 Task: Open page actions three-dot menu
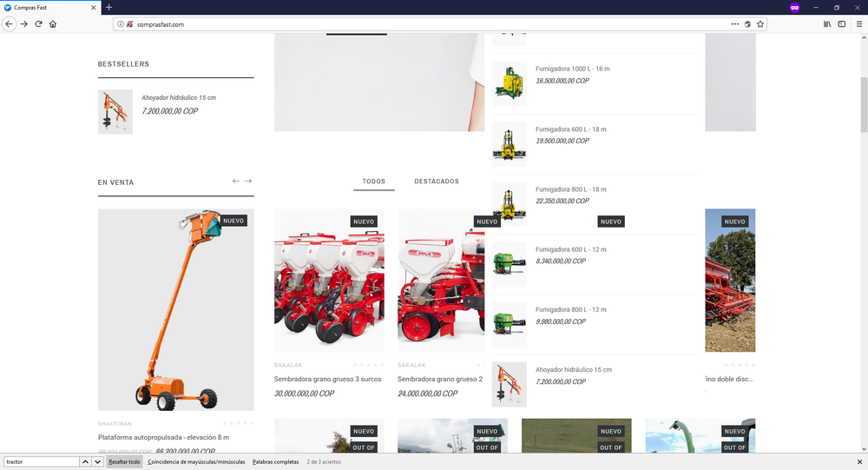click(734, 23)
